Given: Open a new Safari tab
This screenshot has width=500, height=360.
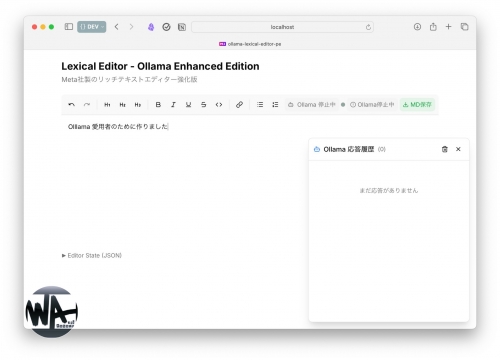Looking at the screenshot, I should [x=449, y=27].
